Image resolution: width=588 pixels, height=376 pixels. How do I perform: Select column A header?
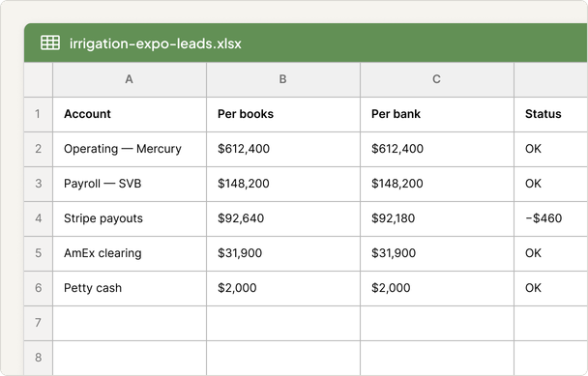[130, 79]
